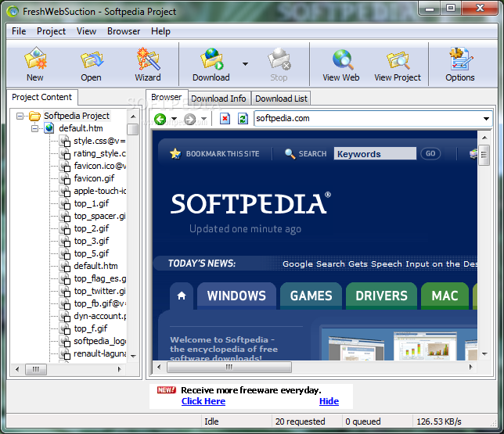This screenshot has height=434, width=504.
Task: Collapse the Softpedia Project tree node
Action: [x=20, y=116]
